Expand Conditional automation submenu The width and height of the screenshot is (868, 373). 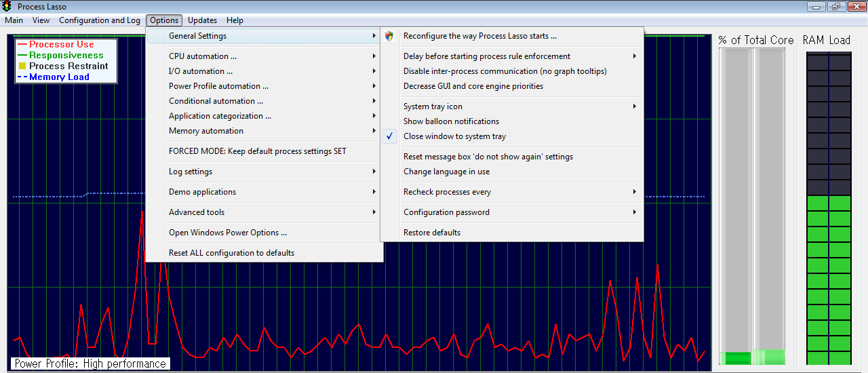(264, 101)
